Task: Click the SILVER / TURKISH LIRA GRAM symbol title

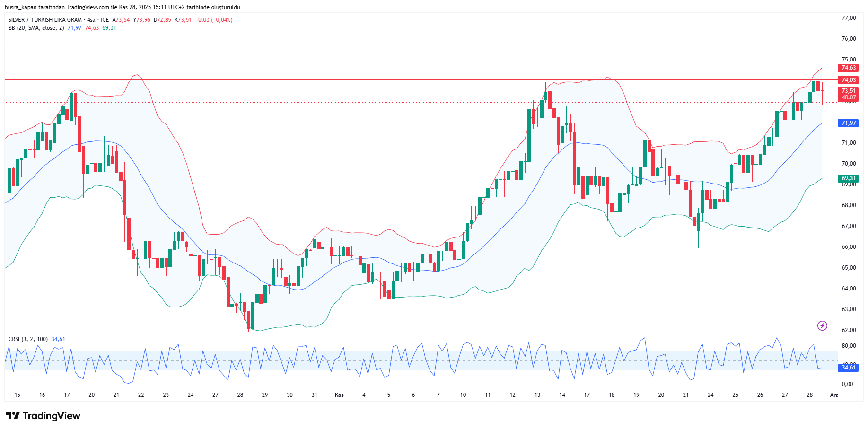Action: click(45, 20)
